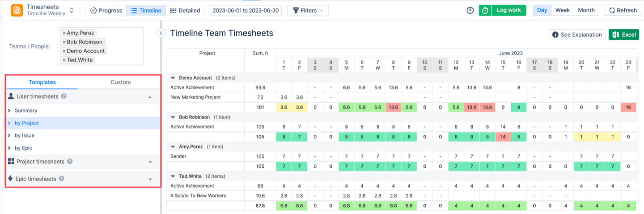Click the red 16 cell on June 23
This screenshot has height=214, width=644.
click(x=628, y=107)
